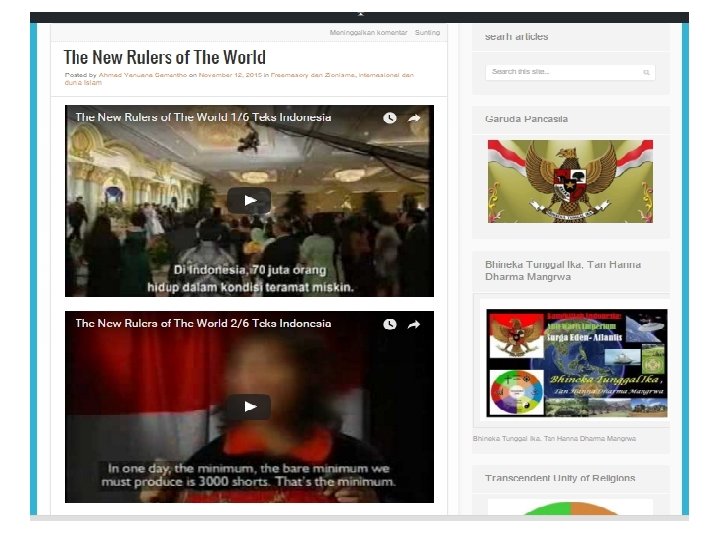Click the small arrow handle in the top dark bar
The height and width of the screenshot is (540, 720).
click(x=361, y=14)
